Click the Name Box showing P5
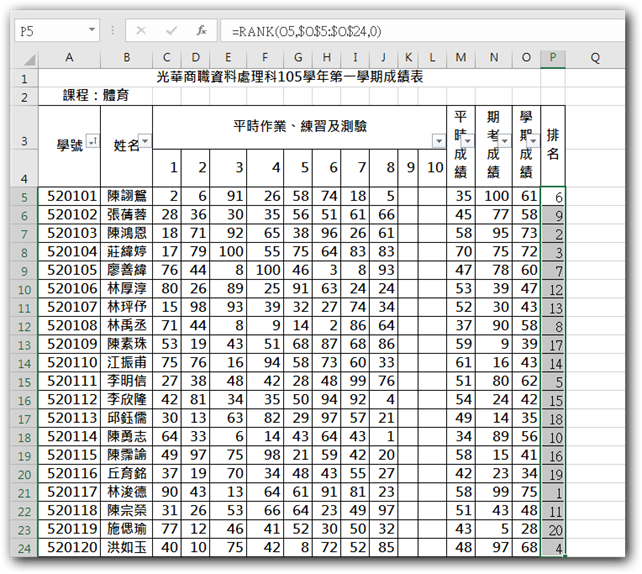 pos(57,30)
